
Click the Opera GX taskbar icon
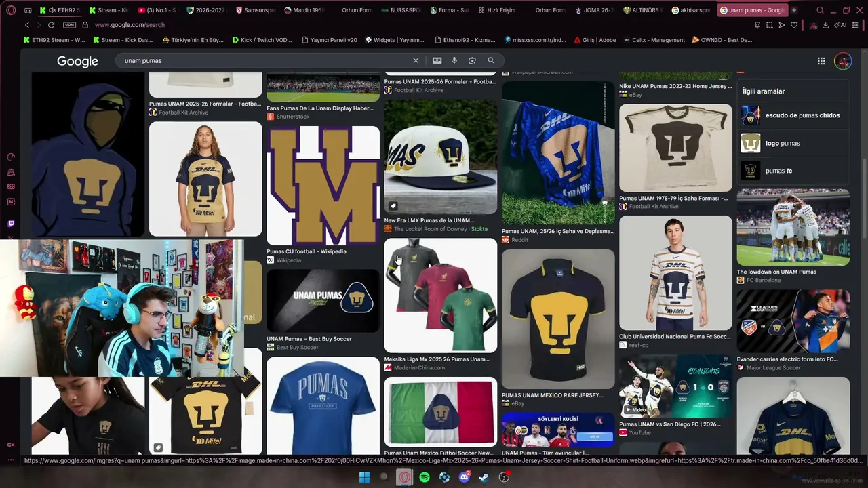click(404, 477)
